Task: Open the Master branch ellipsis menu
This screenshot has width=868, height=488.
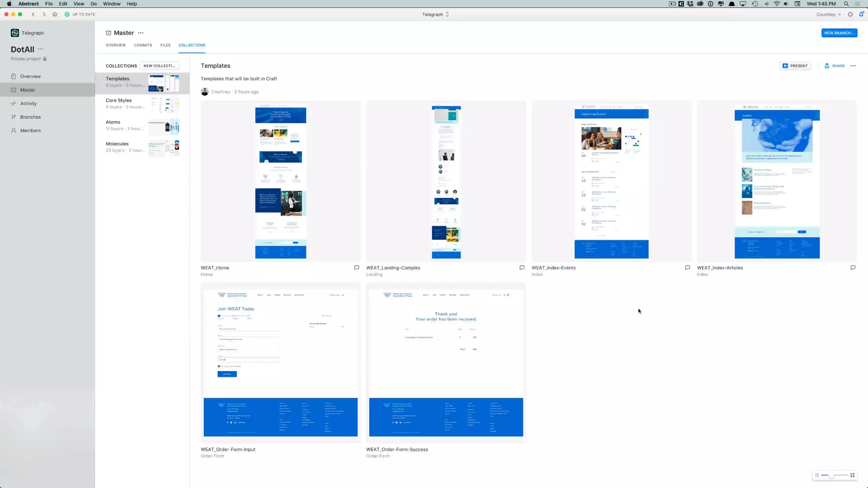Action: point(141,33)
